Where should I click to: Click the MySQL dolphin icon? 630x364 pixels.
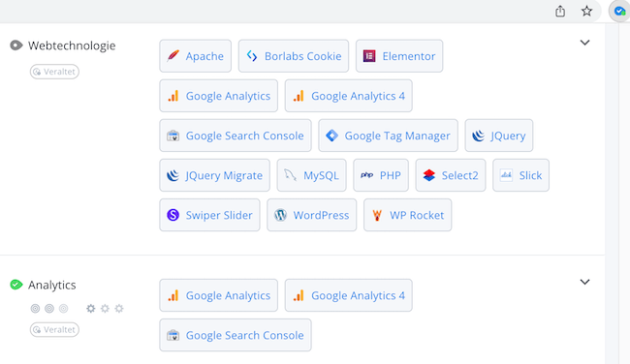click(x=291, y=175)
